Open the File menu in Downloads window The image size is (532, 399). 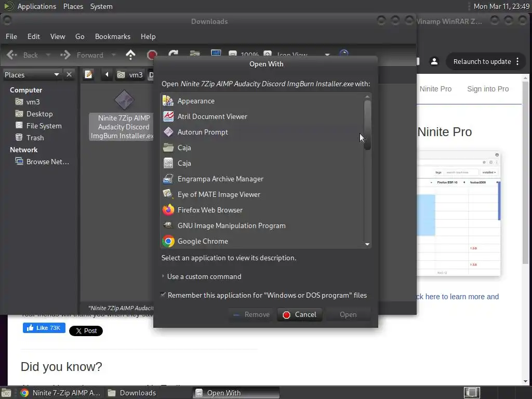point(11,36)
